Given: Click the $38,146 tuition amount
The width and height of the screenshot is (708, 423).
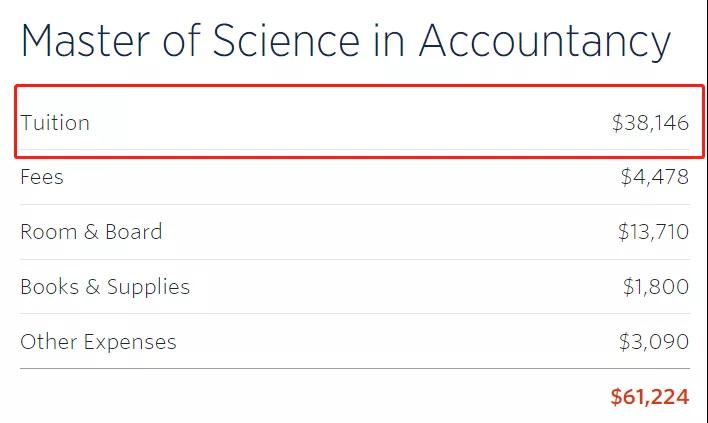Looking at the screenshot, I should click(x=651, y=123).
